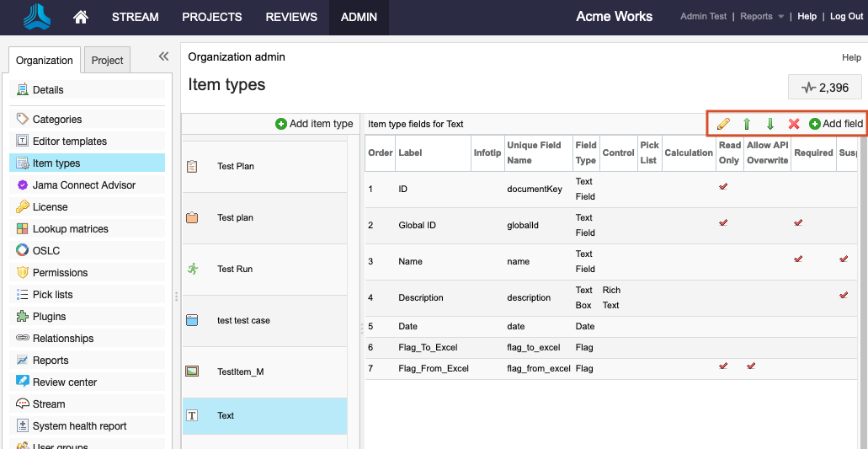This screenshot has width=868, height=449.
Task: Click Allow API Overwrite check for Flag_From_Excel
Action: coord(751,366)
